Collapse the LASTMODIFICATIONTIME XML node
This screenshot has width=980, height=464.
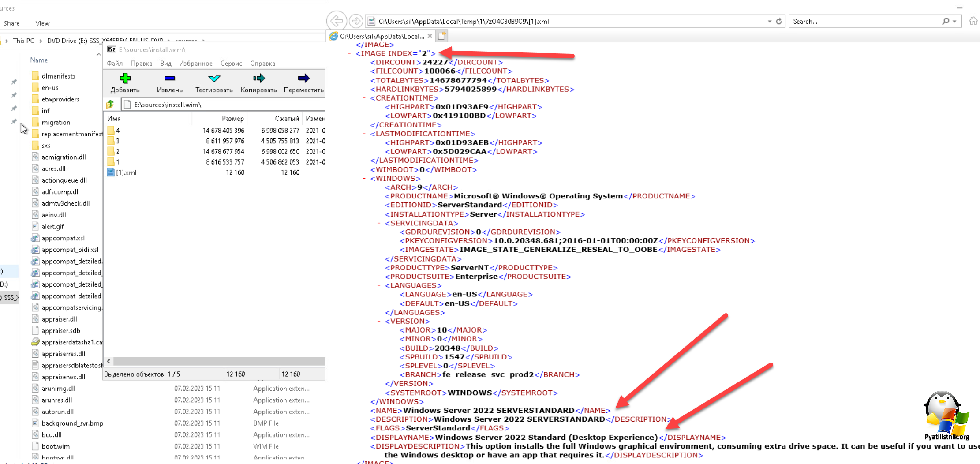pos(364,134)
